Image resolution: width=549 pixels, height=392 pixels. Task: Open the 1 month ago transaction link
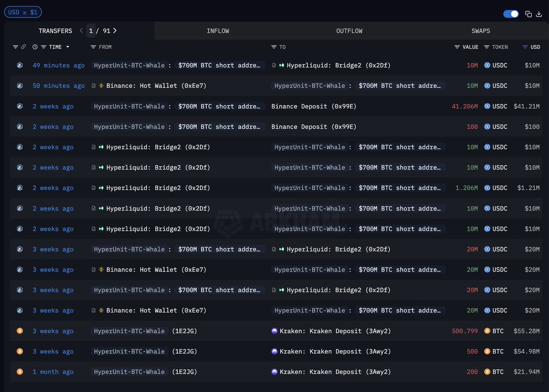pos(53,372)
